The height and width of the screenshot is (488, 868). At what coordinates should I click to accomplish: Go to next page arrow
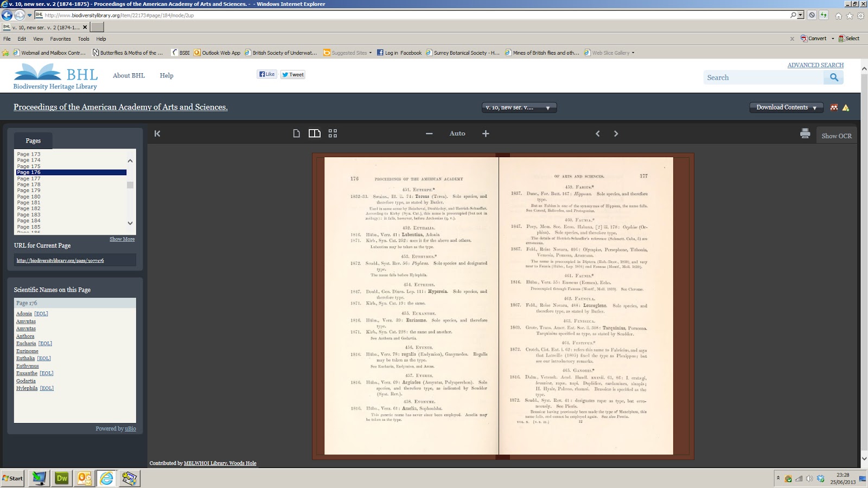(616, 133)
